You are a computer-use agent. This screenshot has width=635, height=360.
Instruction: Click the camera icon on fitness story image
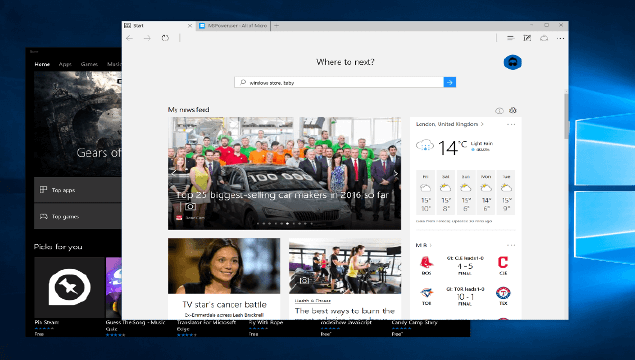point(304,280)
